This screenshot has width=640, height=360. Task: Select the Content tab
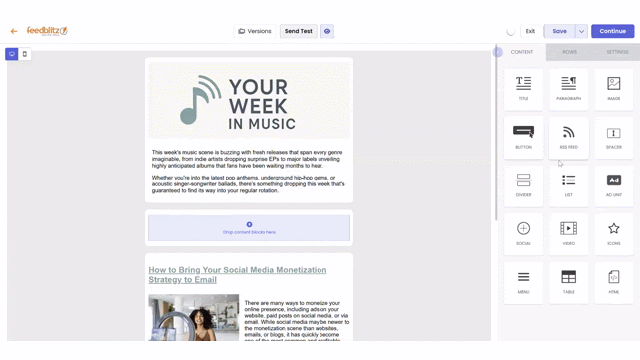coord(522,52)
